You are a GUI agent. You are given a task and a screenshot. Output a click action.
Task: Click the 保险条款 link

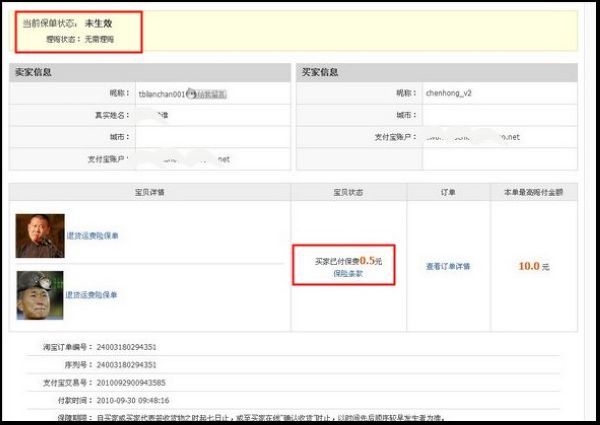348,272
